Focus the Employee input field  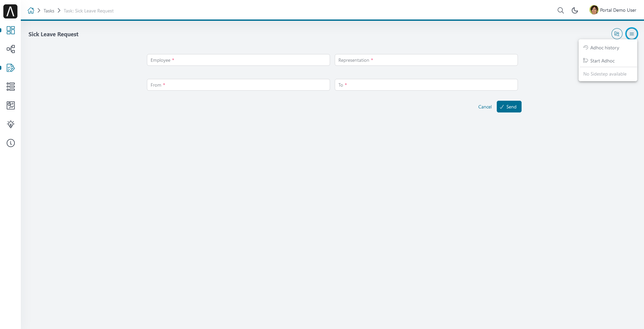pos(238,60)
